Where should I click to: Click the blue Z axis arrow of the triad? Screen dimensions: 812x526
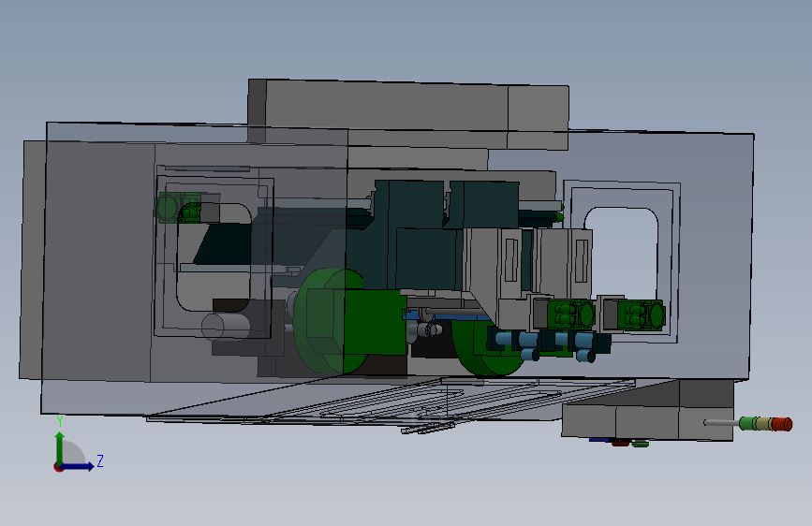tap(77, 466)
